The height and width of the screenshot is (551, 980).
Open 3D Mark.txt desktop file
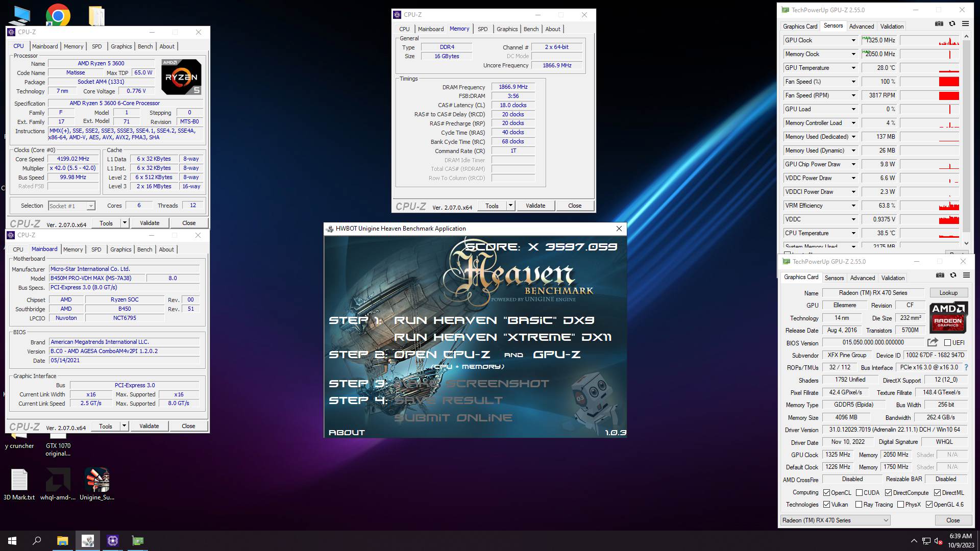(x=19, y=484)
